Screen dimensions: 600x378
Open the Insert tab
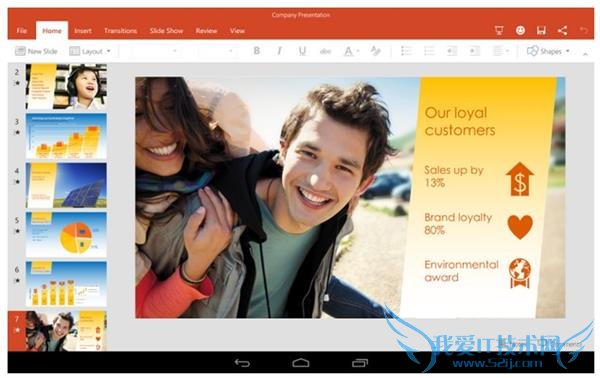[x=83, y=31]
